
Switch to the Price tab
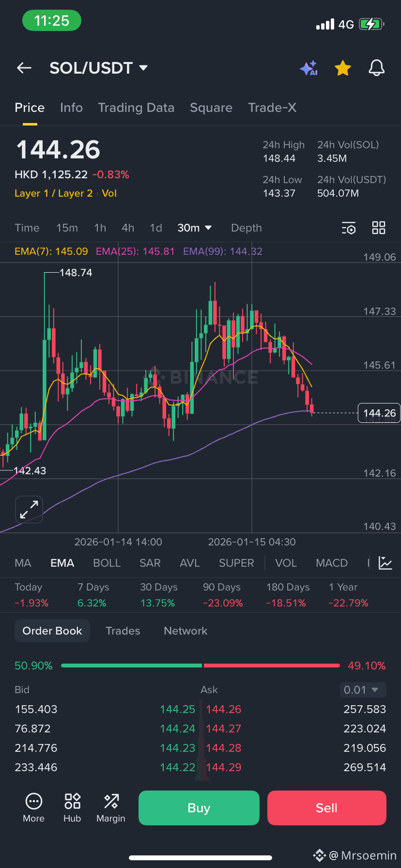tap(30, 108)
